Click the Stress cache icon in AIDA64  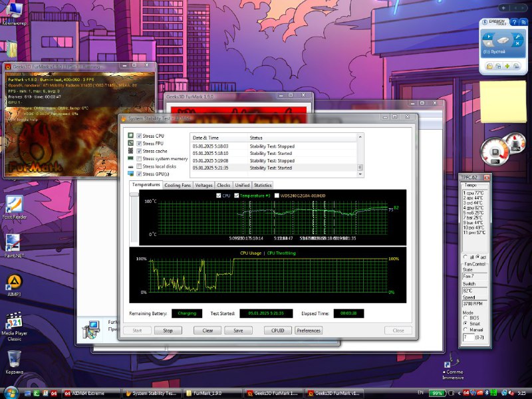tap(130, 151)
